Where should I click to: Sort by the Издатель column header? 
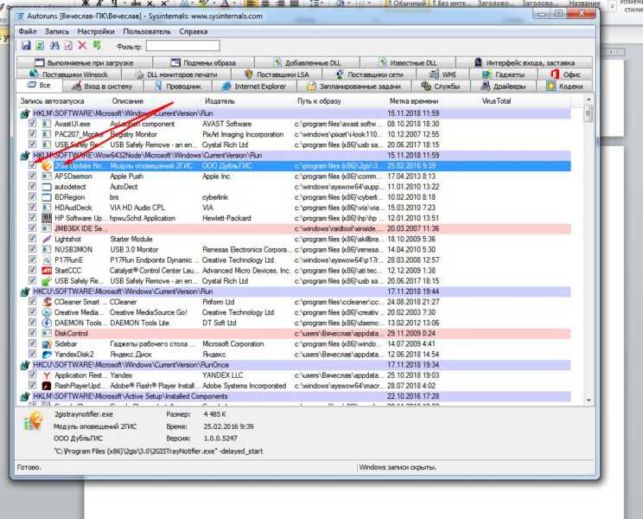click(x=220, y=101)
